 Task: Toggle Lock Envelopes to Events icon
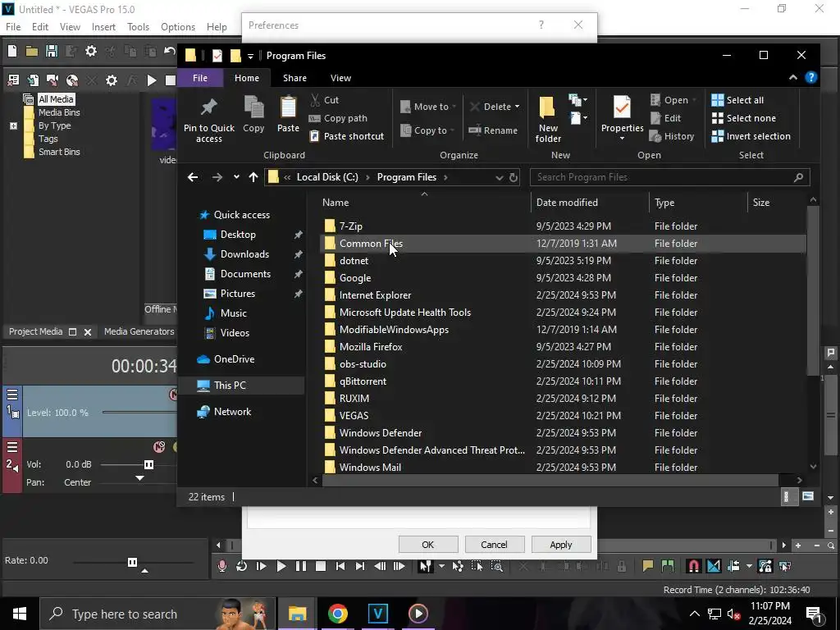pyautogui.click(x=765, y=566)
